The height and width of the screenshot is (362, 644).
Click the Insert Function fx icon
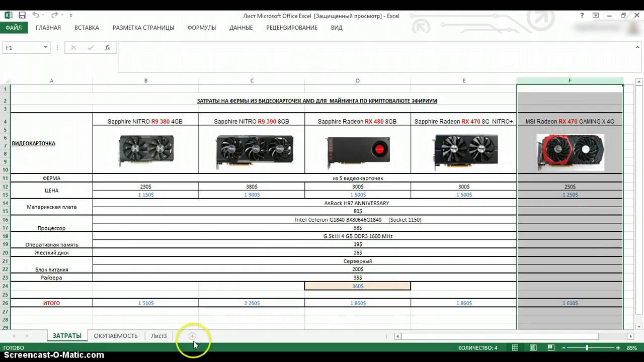107,48
